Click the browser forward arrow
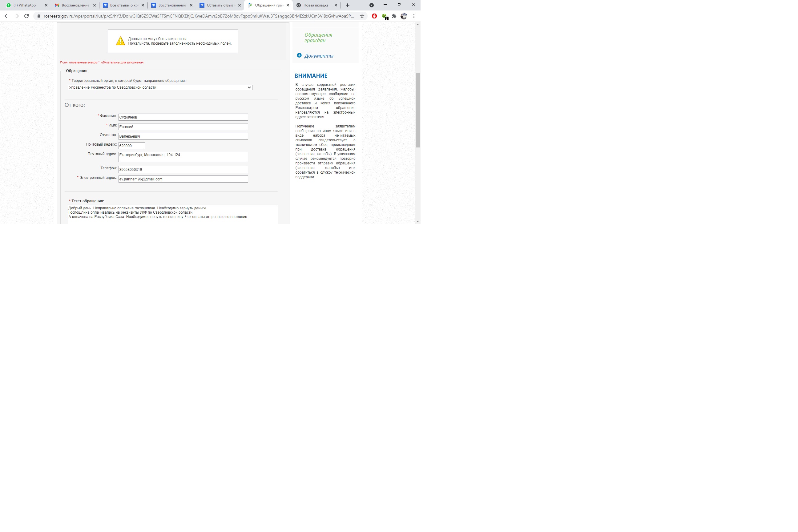The image size is (798, 532). [x=16, y=16]
